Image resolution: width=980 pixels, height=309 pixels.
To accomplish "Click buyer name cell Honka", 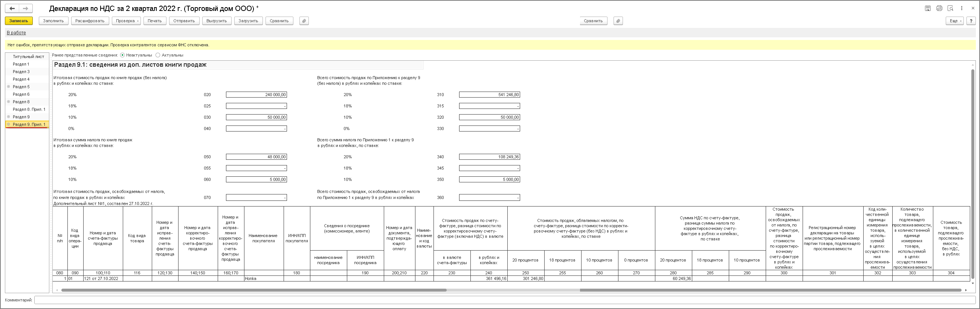I will (x=264, y=278).
